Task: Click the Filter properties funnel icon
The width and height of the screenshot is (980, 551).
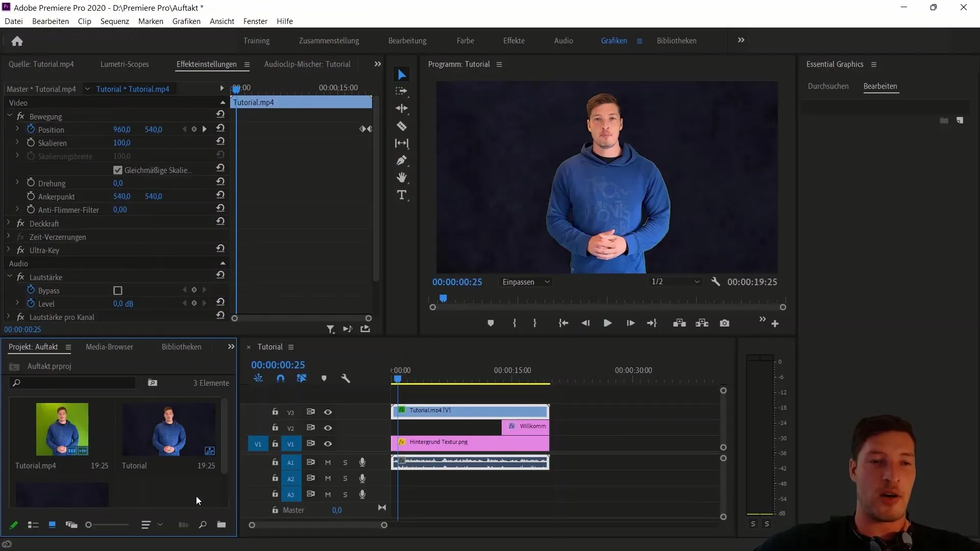Action: 331,330
